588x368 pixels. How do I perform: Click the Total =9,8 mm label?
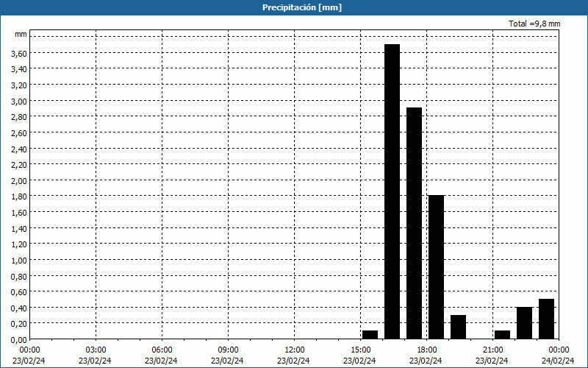[x=534, y=24]
